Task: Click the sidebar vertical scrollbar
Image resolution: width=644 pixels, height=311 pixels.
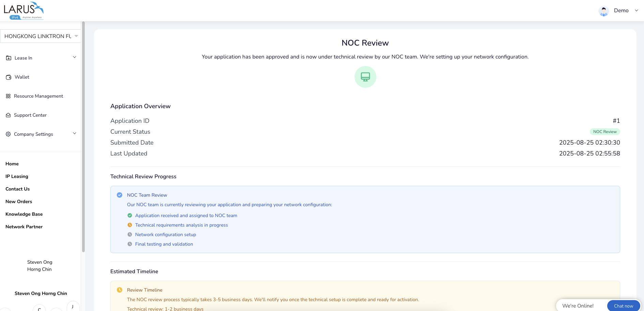Action: [83, 137]
